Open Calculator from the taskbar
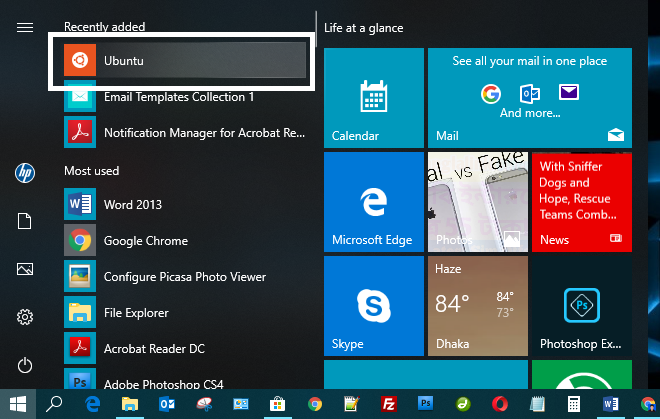 point(574,404)
